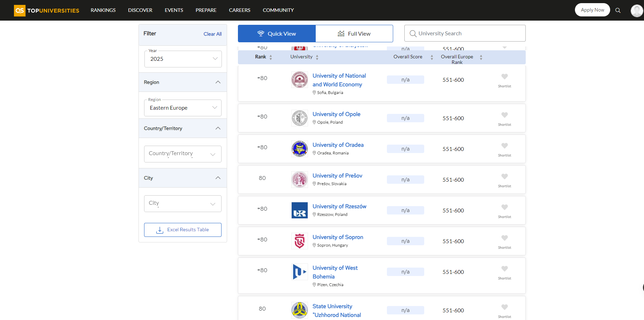Click the University of Sopron logo
The width and height of the screenshot is (644, 320).
click(300, 241)
